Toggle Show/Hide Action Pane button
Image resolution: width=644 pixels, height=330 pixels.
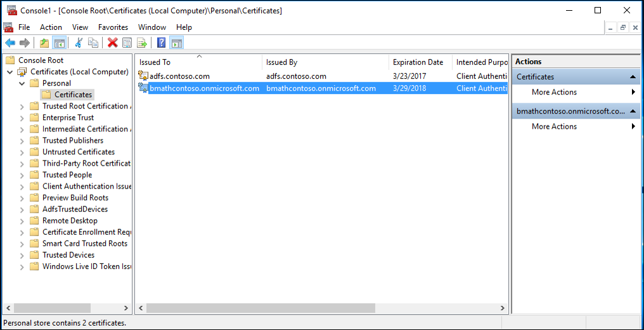tap(177, 43)
